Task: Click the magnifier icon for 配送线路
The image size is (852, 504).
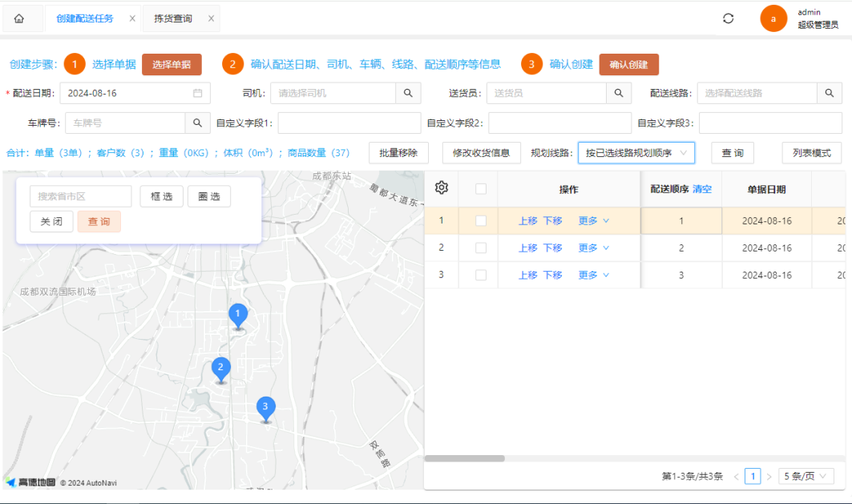Action: pyautogui.click(x=830, y=93)
